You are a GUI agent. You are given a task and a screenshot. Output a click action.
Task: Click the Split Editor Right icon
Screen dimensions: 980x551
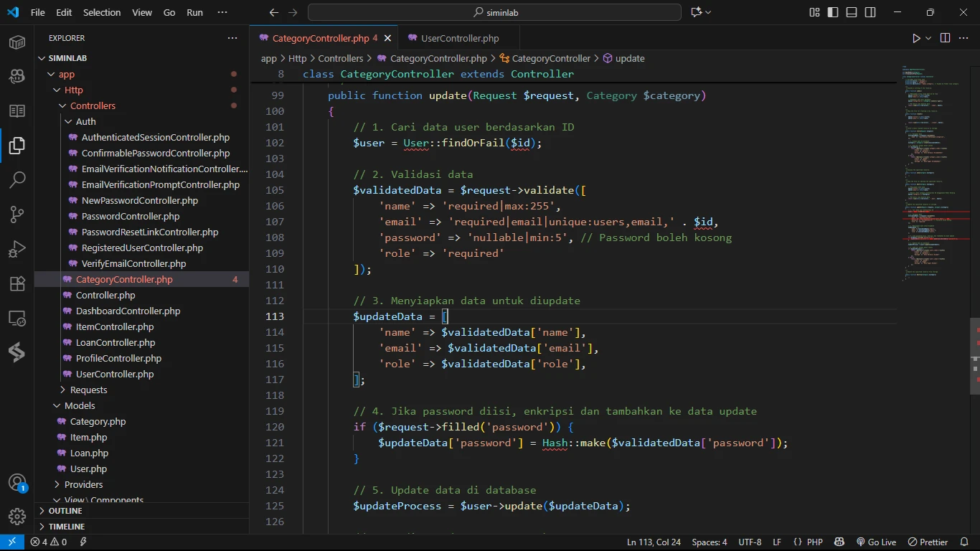(945, 38)
